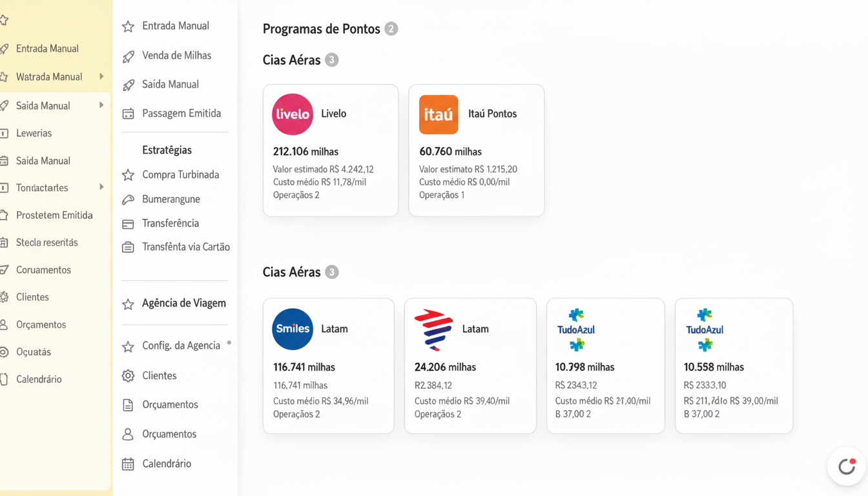Go to Agência de Viagem
Viewport: 868px width, 496px height.
(183, 303)
